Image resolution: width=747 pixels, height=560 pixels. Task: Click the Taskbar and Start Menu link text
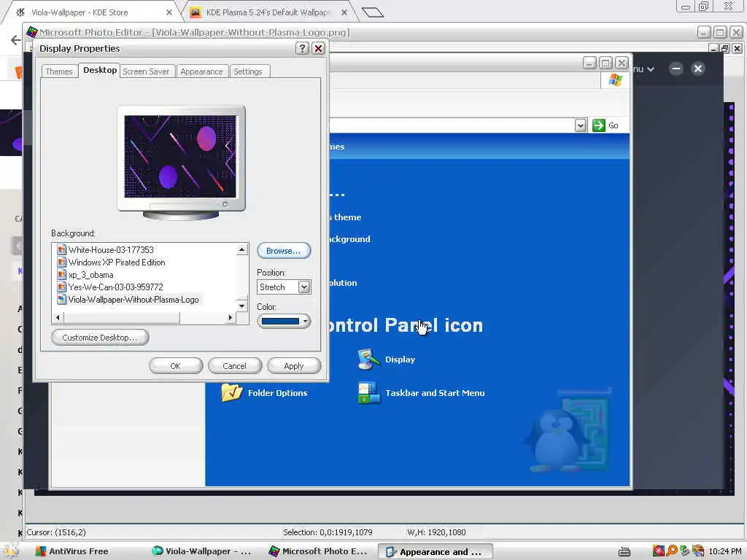(x=435, y=393)
